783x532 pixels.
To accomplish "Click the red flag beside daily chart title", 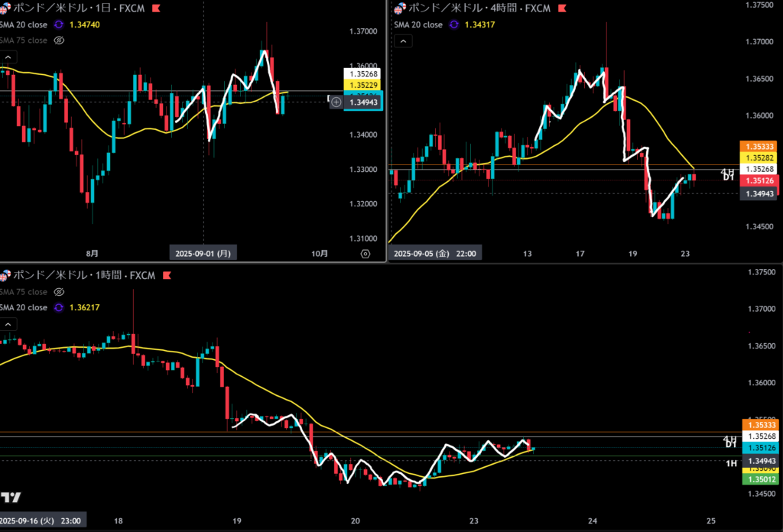I will (x=156, y=8).
